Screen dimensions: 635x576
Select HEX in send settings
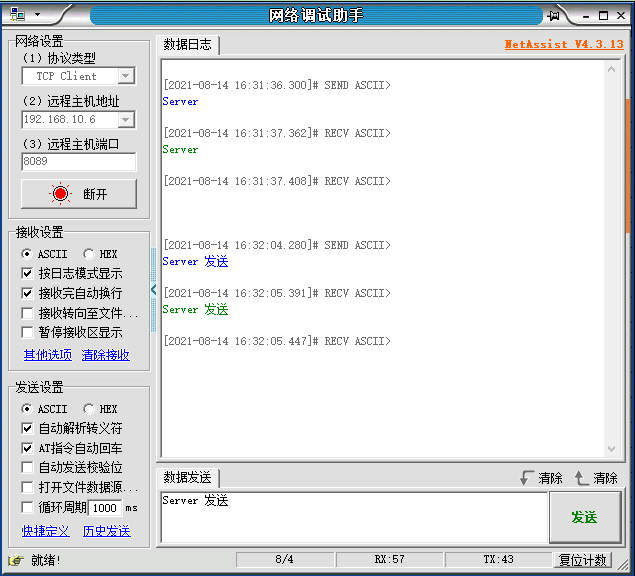(x=100, y=409)
